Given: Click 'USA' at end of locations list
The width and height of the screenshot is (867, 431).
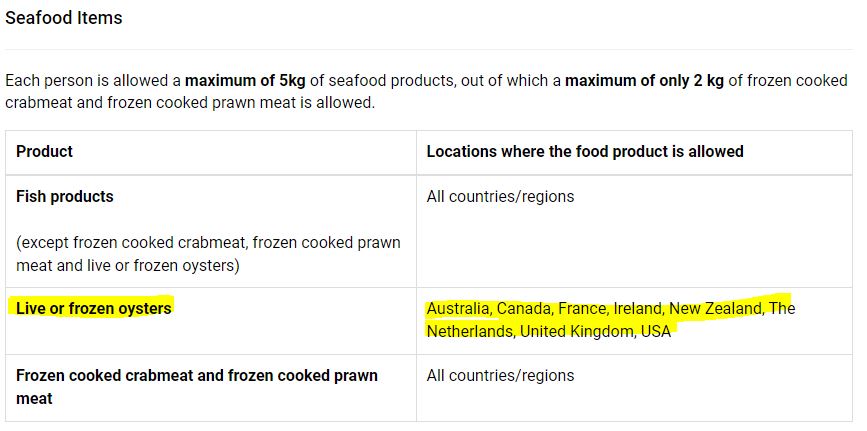Looking at the screenshot, I should (x=656, y=331).
